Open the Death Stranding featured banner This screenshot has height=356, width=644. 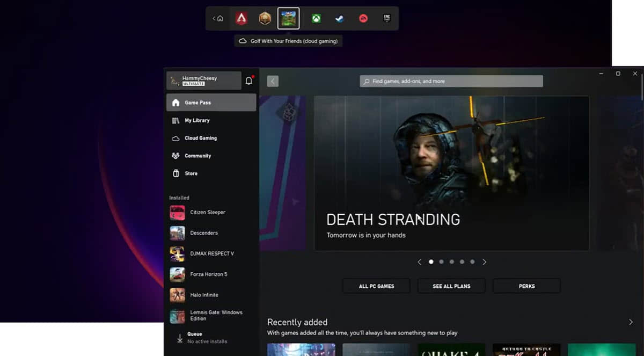coord(451,173)
